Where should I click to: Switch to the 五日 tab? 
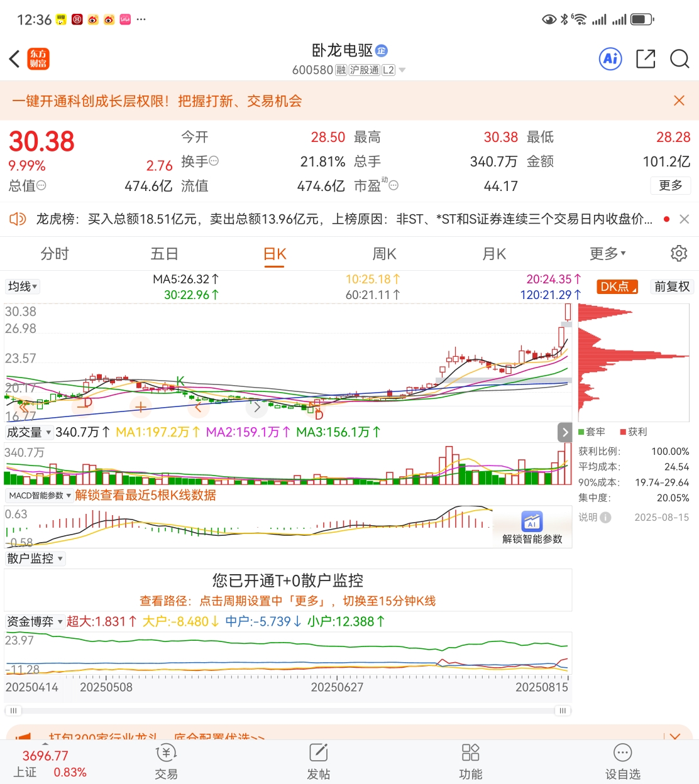pyautogui.click(x=165, y=254)
